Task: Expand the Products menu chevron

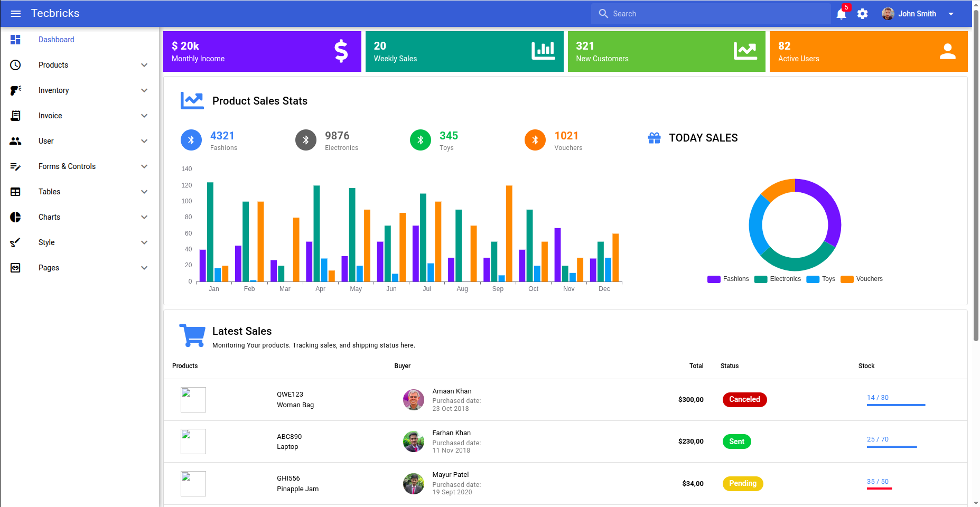Action: coord(144,65)
